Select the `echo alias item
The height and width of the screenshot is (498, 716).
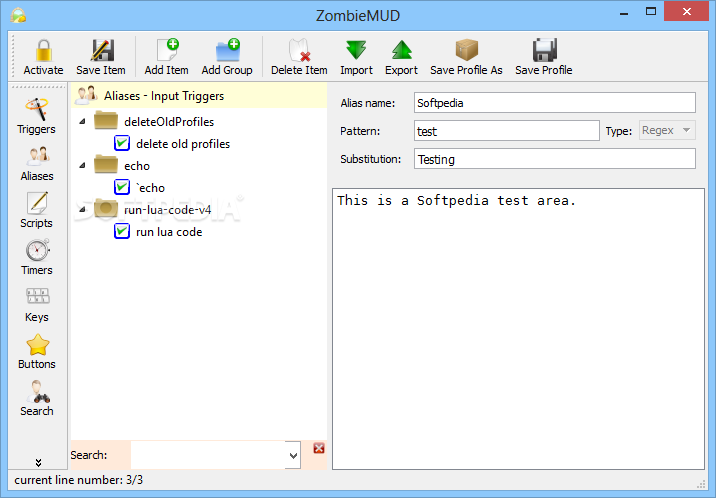tap(150, 188)
